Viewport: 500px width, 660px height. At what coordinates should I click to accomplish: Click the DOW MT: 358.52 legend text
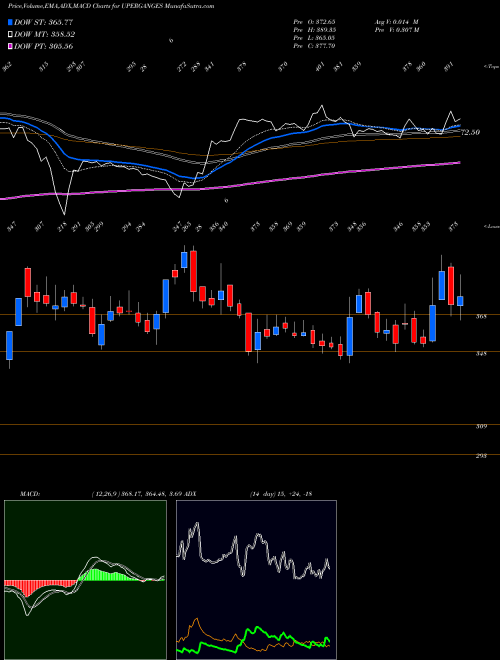[x=45, y=35]
